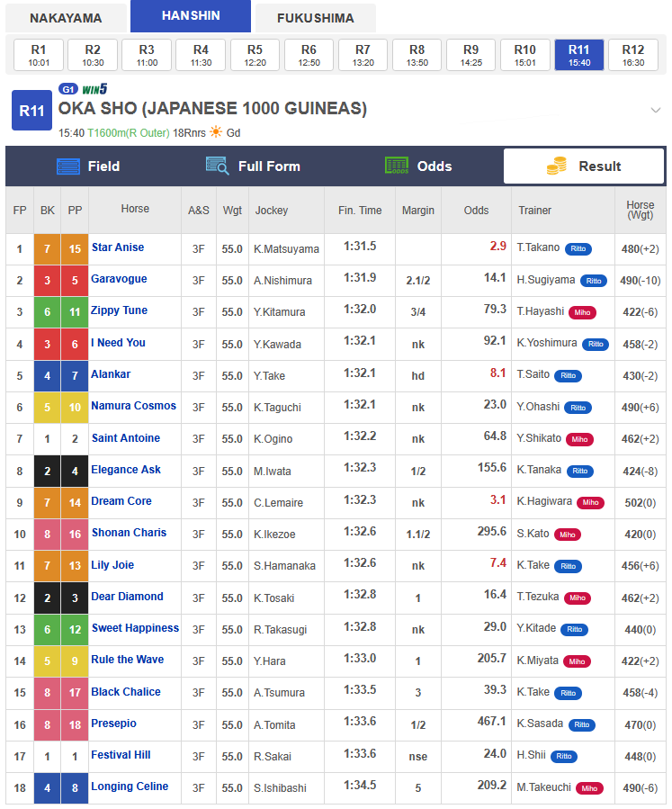Open horse Garavogue profile
This screenshot has height=809, width=672.
pyautogui.click(x=119, y=279)
